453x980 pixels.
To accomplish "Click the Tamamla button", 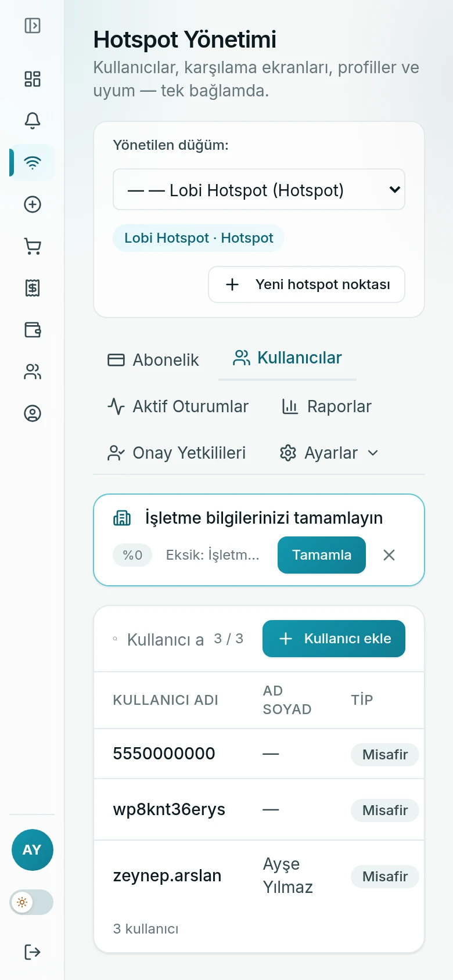I will click(322, 555).
